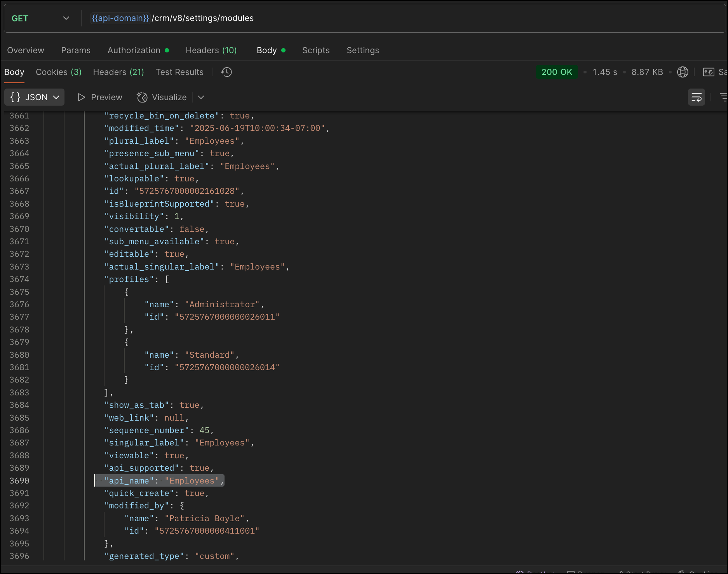Switch to response Headers (21) tab
Image resolution: width=728 pixels, height=574 pixels.
click(x=118, y=72)
